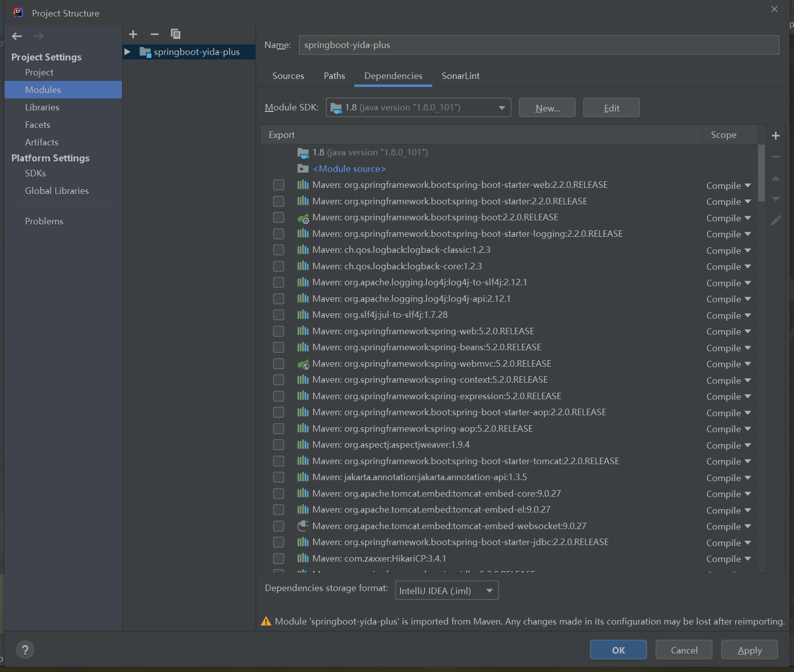Screen dimensions: 794x672
Task: Change scope for spring-boot-starter-jdbc
Action: (x=729, y=543)
